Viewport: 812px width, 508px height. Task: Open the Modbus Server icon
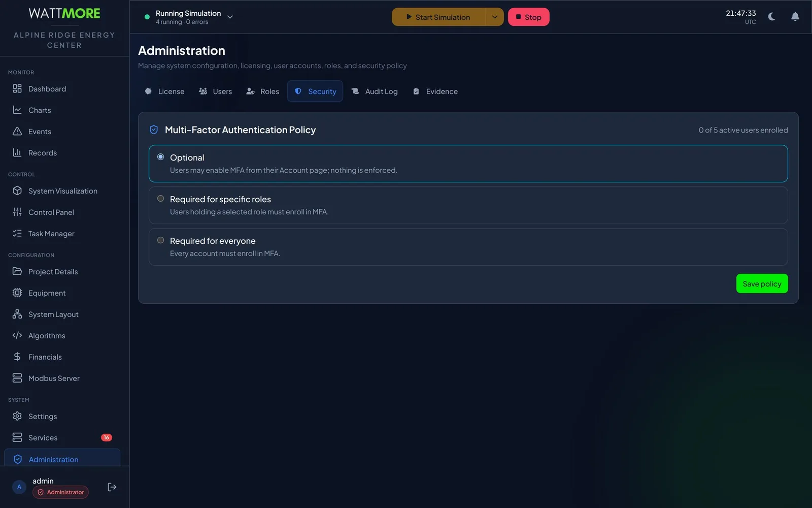click(x=17, y=378)
